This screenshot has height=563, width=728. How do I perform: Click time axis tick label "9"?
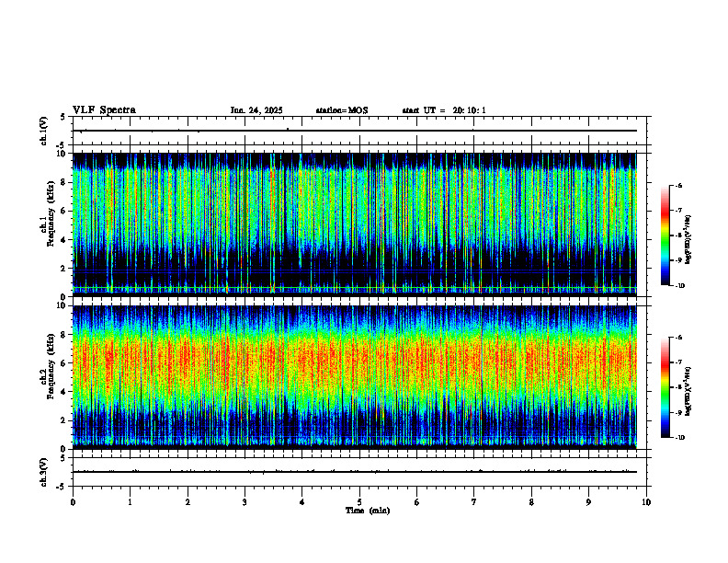pyautogui.click(x=588, y=502)
